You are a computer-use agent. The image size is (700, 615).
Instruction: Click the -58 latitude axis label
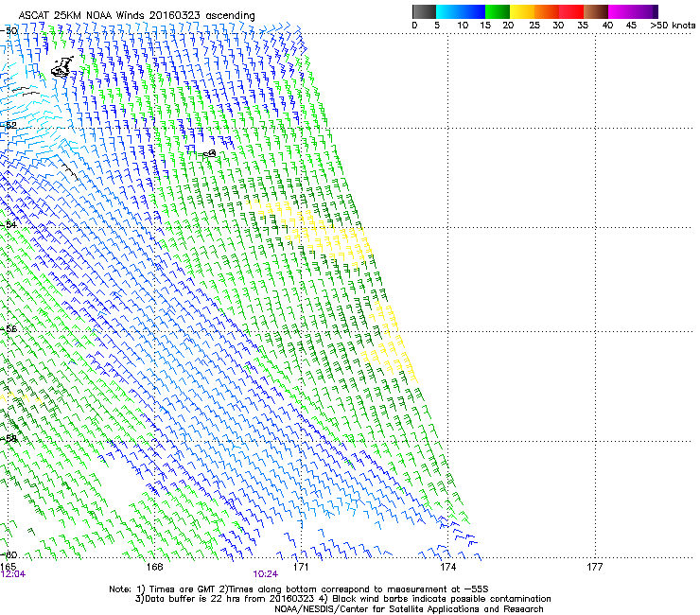click(x=9, y=438)
